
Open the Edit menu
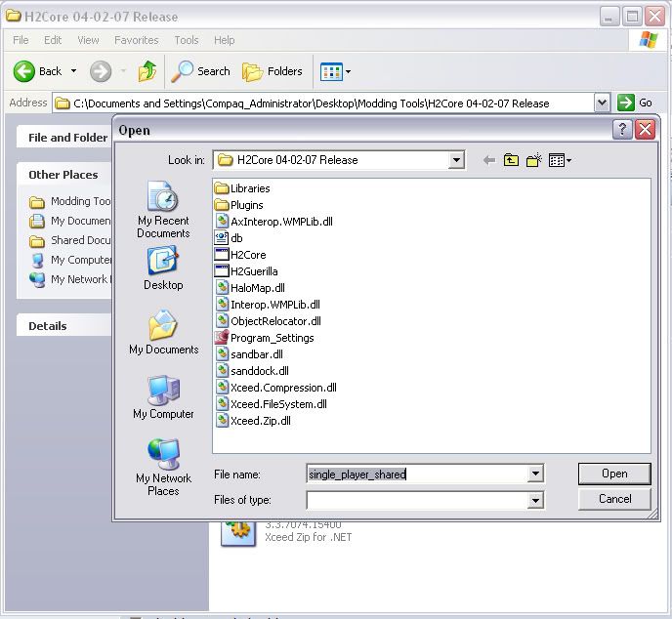pyautogui.click(x=53, y=40)
